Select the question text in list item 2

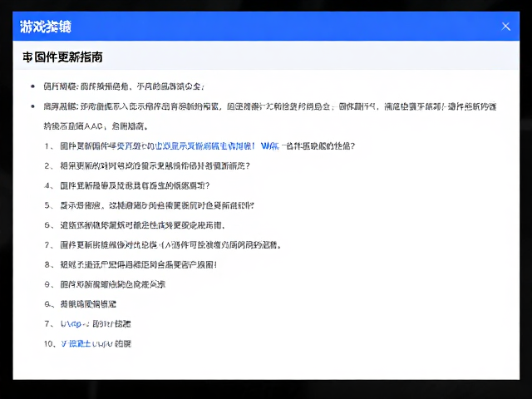click(x=155, y=166)
